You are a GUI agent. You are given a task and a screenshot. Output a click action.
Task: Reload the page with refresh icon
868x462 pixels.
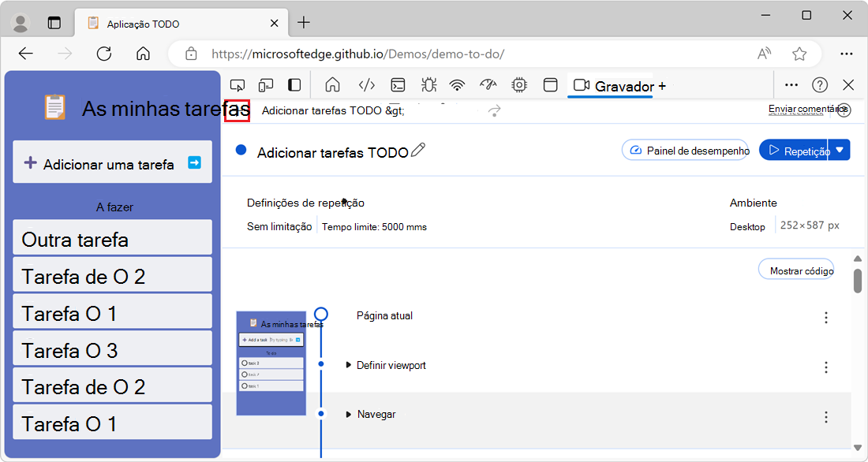(104, 54)
